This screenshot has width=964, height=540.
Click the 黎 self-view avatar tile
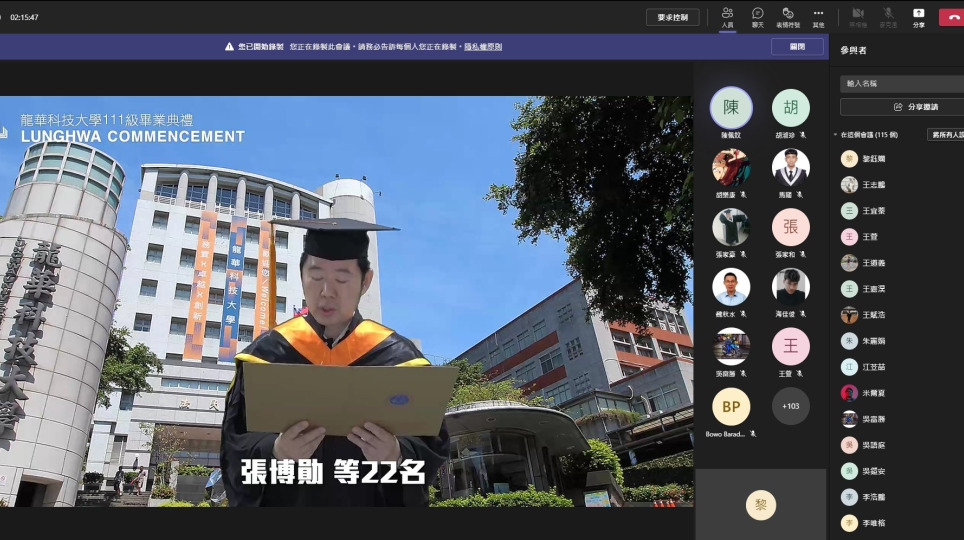[x=761, y=506]
